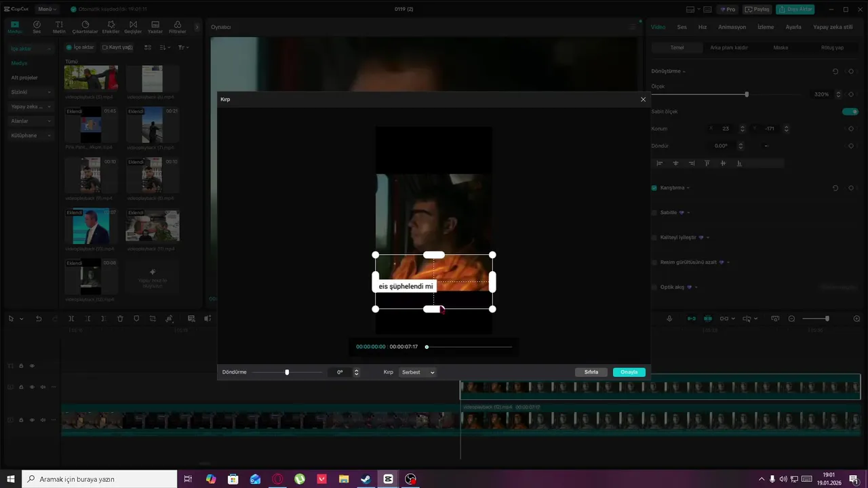Click the undo icon in timeline toolbar
The image size is (868, 488).
(x=39, y=319)
